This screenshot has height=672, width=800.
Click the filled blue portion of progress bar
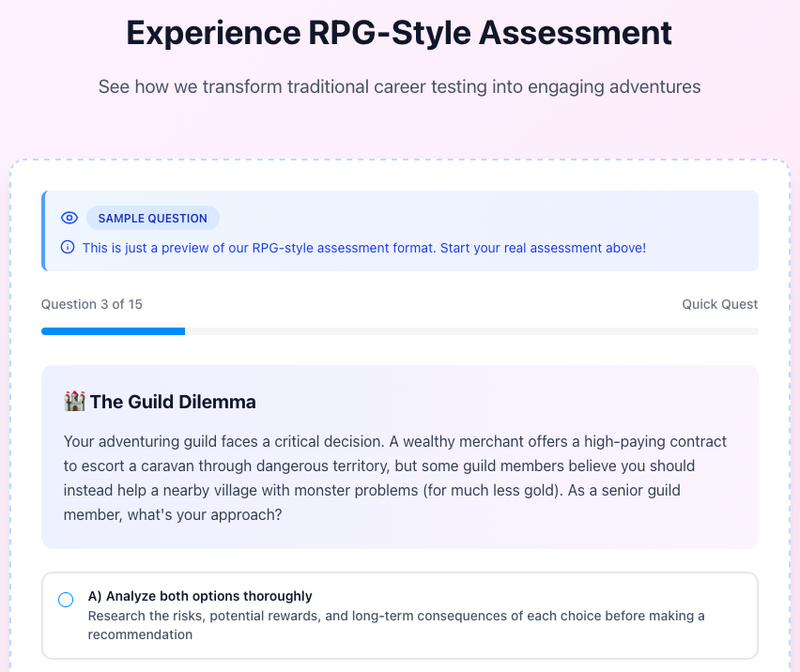coord(113,331)
